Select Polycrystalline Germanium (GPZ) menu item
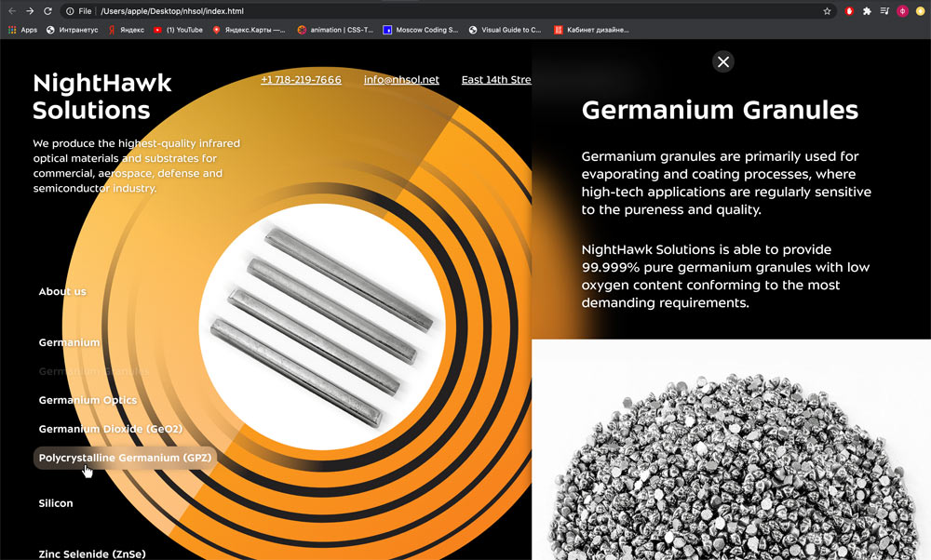The width and height of the screenshot is (931, 560). 125,458
